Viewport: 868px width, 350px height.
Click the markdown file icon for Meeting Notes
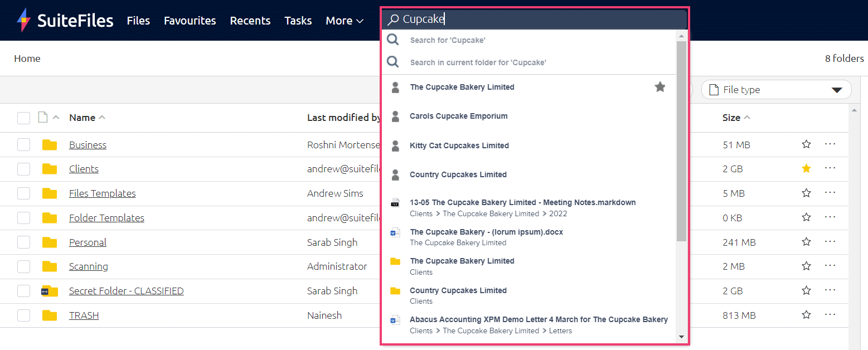coord(396,203)
